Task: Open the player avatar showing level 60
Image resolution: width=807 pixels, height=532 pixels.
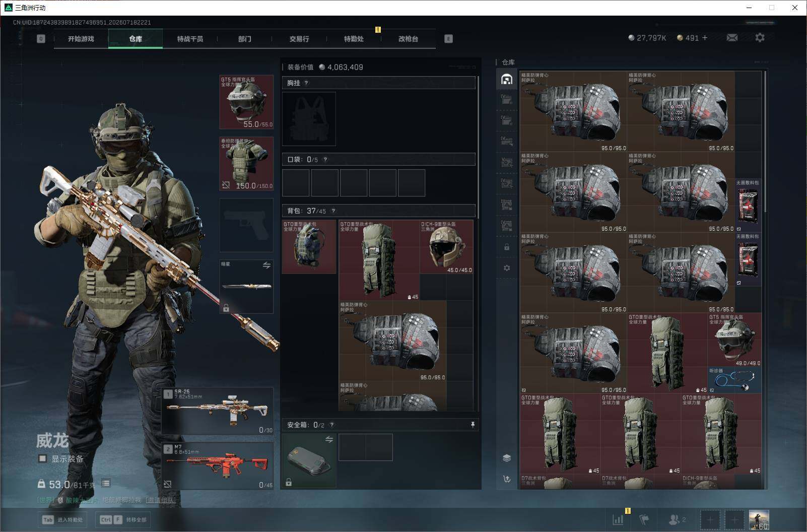Action: pyautogui.click(x=759, y=519)
